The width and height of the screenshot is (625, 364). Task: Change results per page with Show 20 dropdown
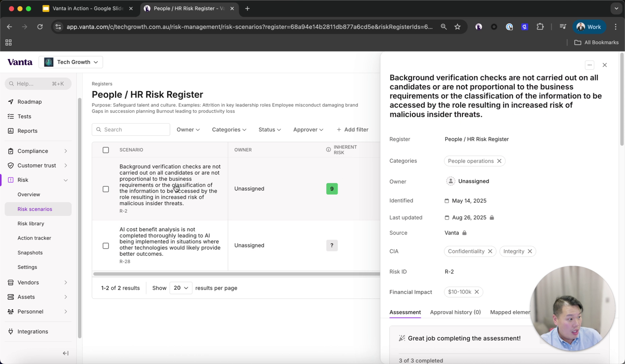180,288
